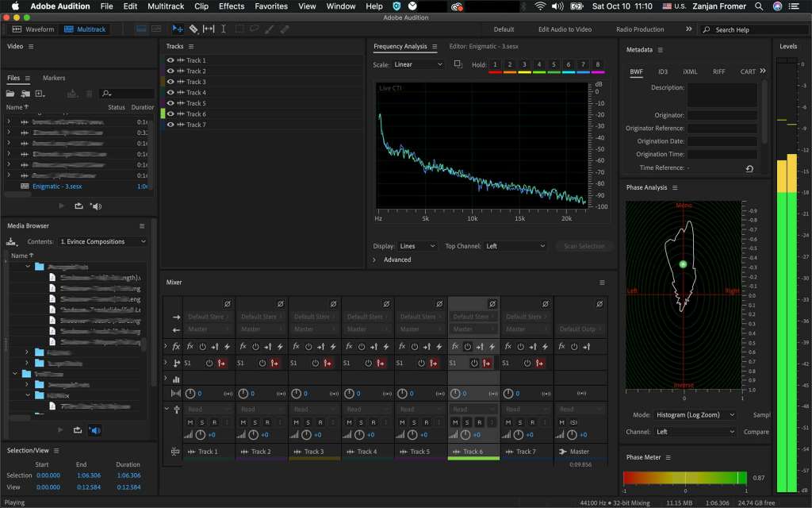Mute the Master track in the mixer
This screenshot has height=508, width=812.
coord(562,422)
